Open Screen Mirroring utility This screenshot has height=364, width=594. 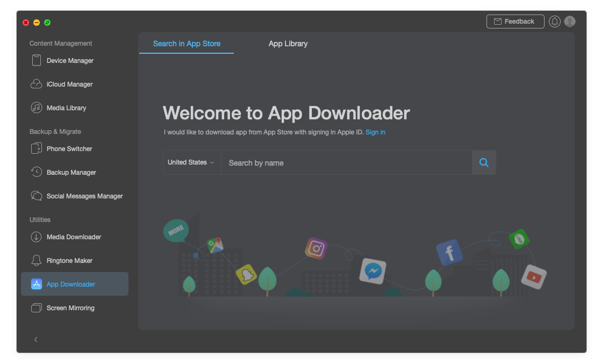pyautogui.click(x=70, y=308)
